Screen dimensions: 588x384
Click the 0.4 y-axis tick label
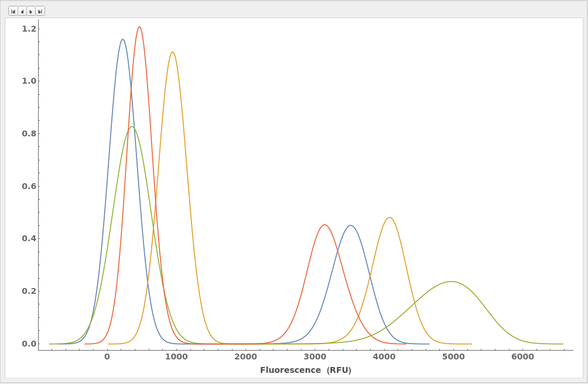tap(29, 238)
